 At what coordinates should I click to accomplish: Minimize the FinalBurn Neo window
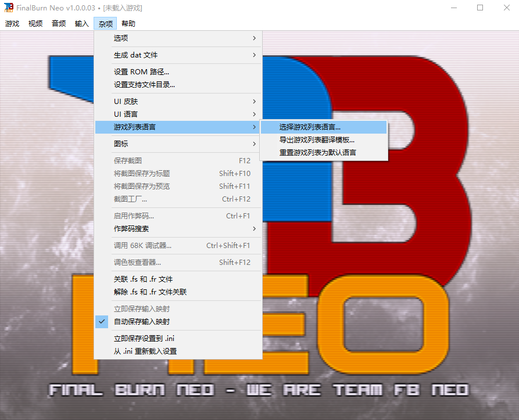click(454, 8)
